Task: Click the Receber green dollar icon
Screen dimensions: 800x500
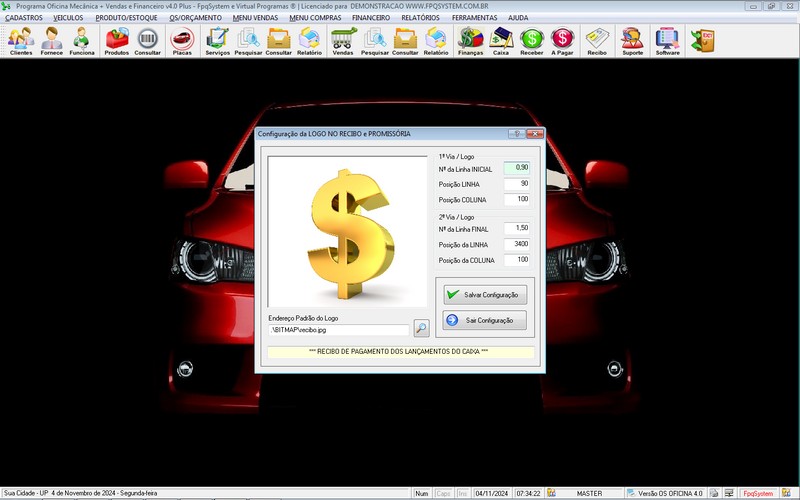Action: [x=532, y=40]
